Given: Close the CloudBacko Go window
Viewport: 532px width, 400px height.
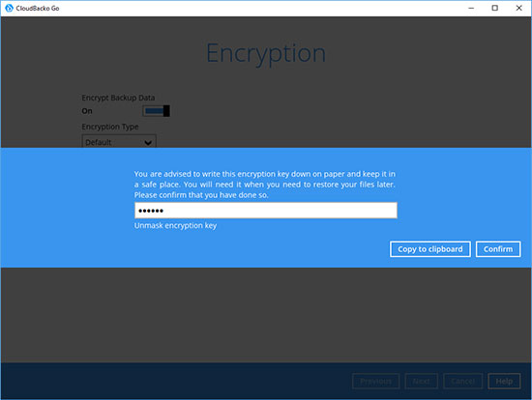Looking at the screenshot, I should 518,8.
